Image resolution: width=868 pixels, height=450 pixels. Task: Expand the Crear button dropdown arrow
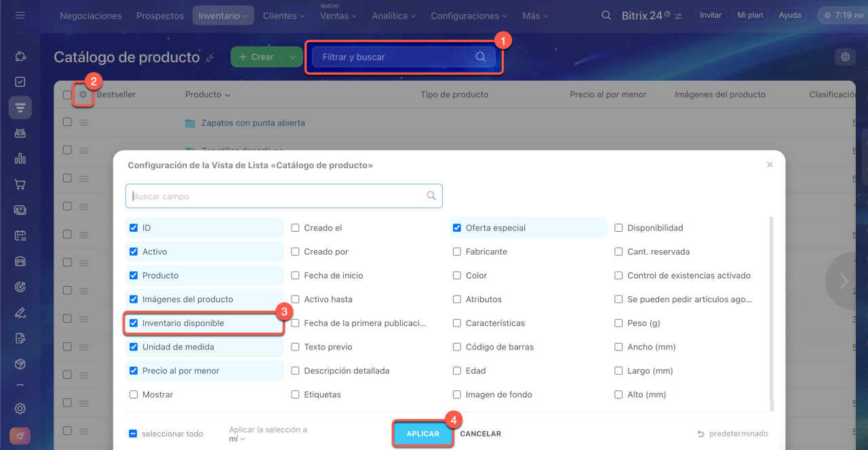point(292,57)
